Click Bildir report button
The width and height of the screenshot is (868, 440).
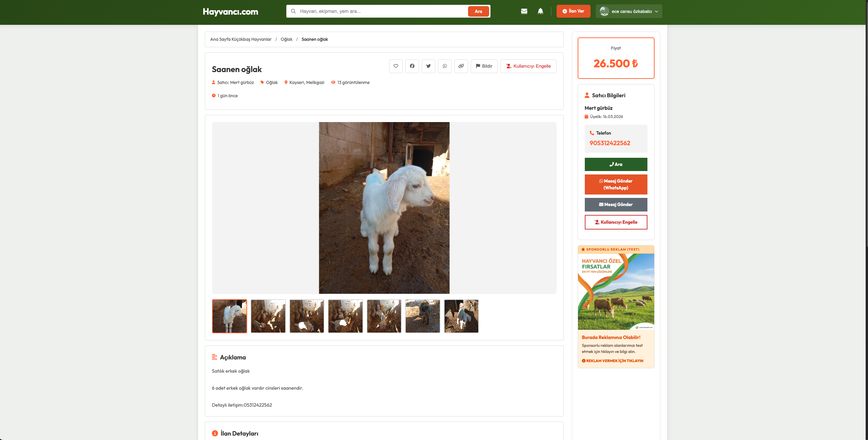click(484, 66)
